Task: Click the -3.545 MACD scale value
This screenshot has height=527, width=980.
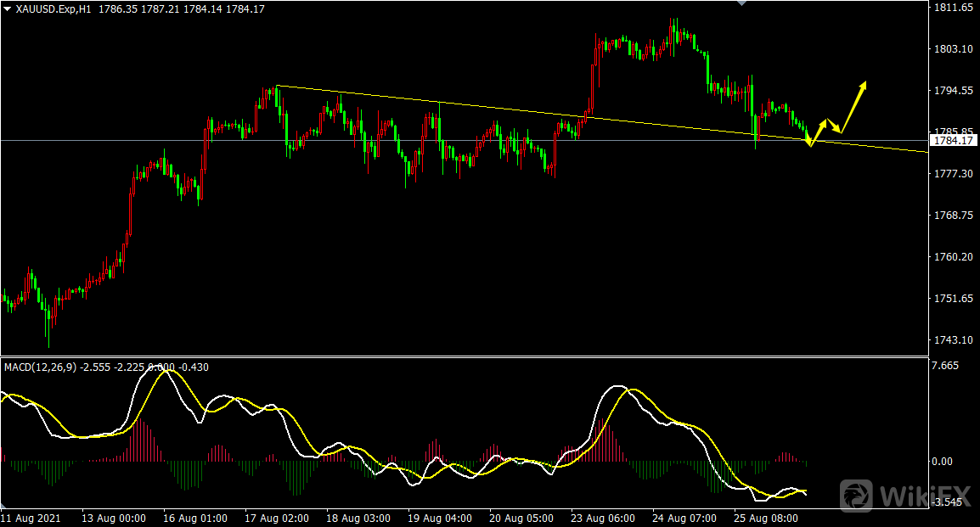Action: click(948, 502)
